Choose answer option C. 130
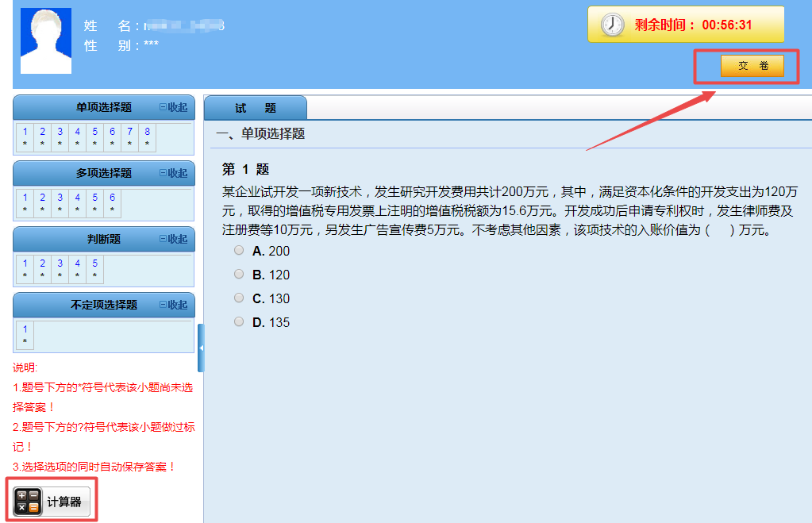This screenshot has height=523, width=812. (238, 298)
